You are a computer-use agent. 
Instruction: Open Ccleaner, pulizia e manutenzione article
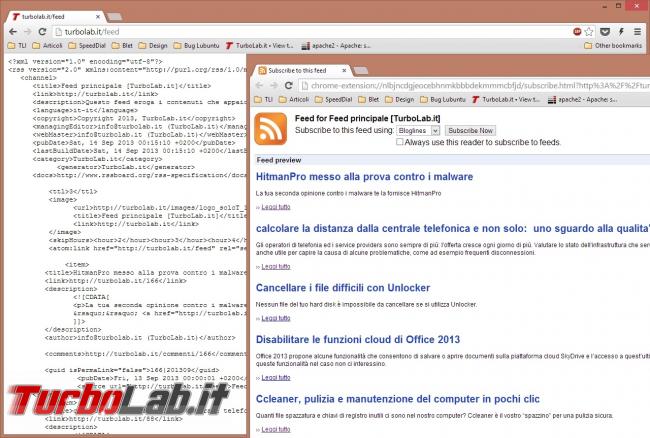tap(398, 399)
